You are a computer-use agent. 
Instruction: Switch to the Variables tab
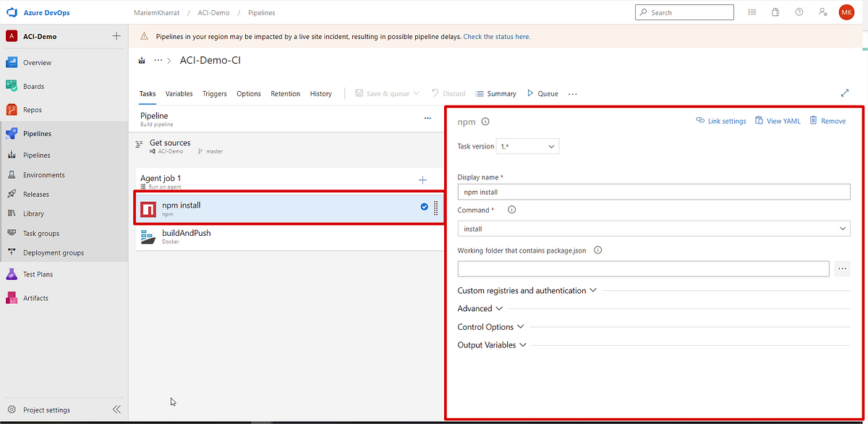tap(179, 93)
